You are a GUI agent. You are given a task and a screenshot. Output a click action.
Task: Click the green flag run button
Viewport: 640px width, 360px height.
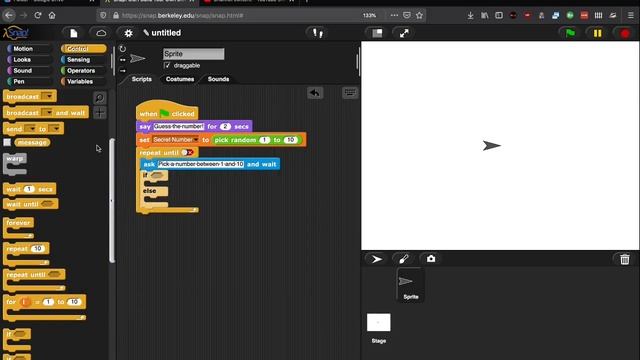(x=570, y=33)
